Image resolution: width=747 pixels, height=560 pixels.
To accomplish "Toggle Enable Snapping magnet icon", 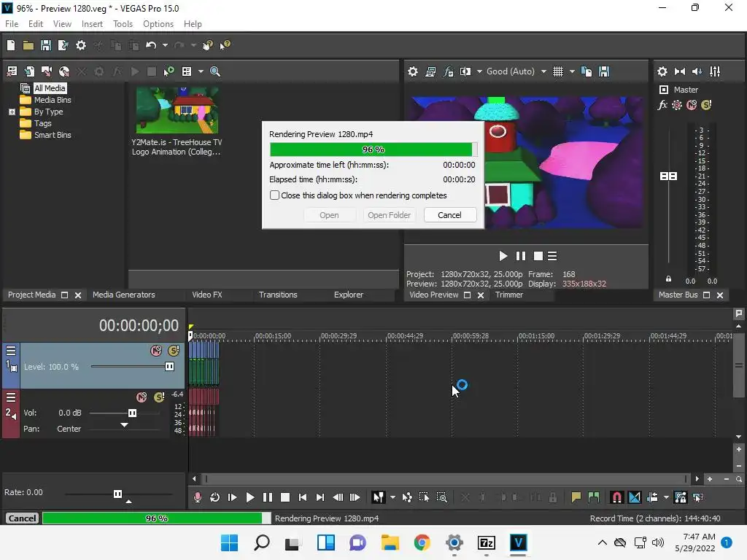I will click(616, 497).
